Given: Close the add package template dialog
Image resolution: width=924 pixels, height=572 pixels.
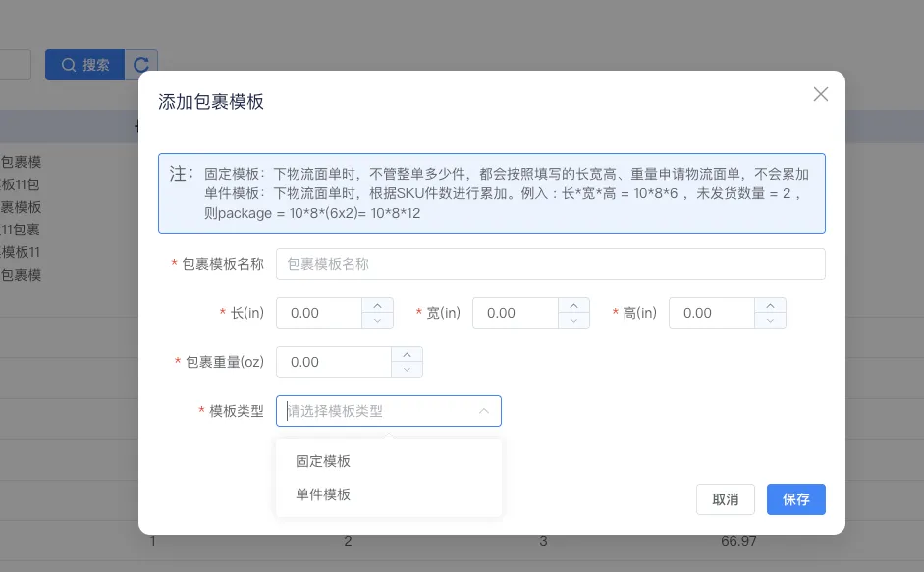Looking at the screenshot, I should click(x=821, y=94).
